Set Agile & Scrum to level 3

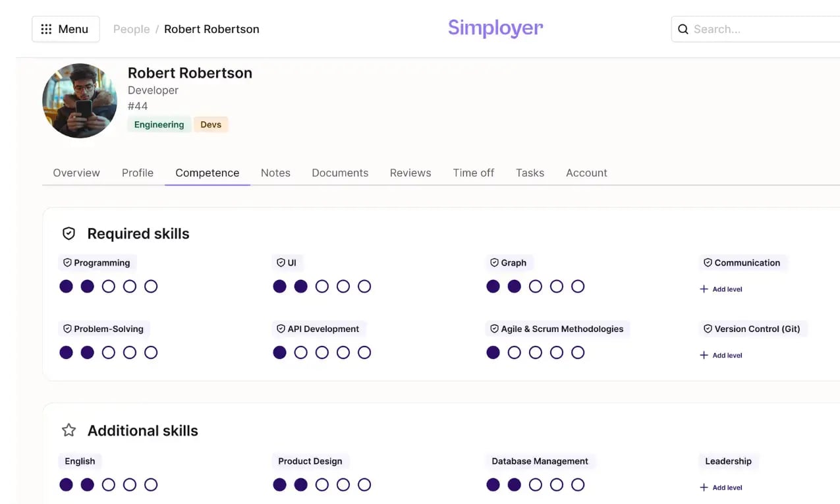(536, 352)
